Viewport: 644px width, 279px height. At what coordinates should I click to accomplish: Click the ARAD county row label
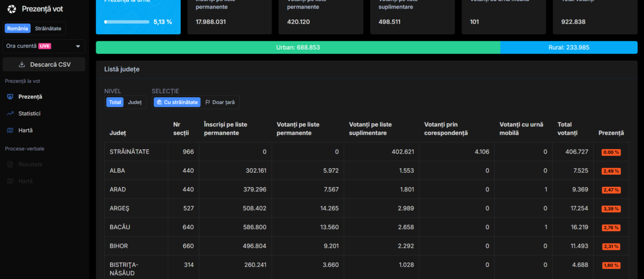[118, 189]
